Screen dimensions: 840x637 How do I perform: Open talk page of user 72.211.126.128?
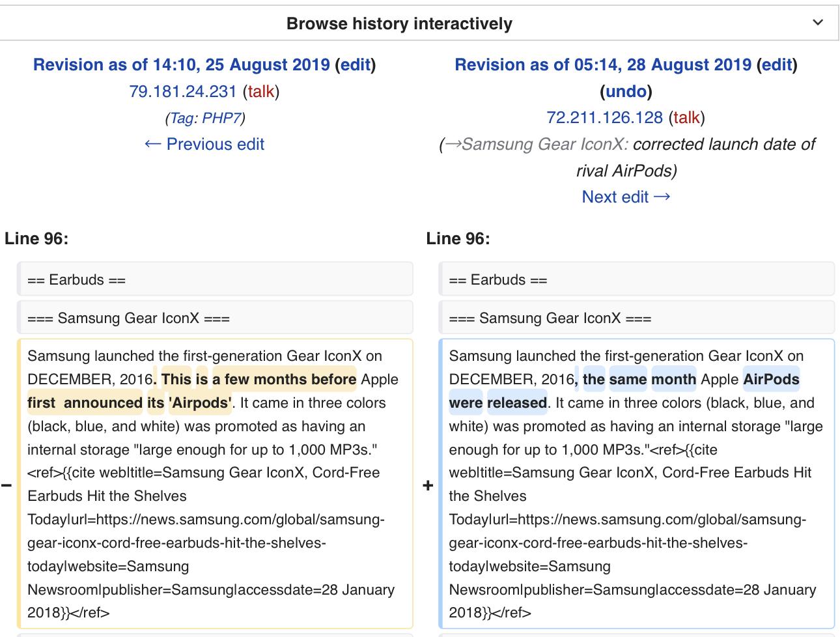pyautogui.click(x=686, y=118)
